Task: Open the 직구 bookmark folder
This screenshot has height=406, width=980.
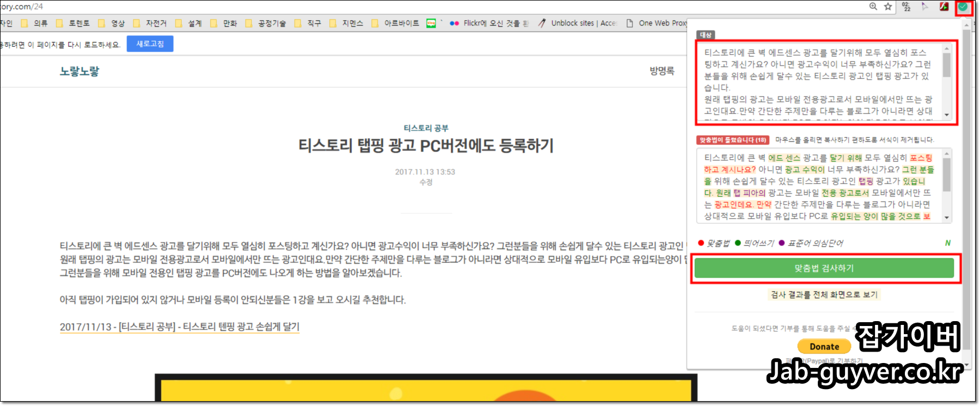Action: (308, 23)
